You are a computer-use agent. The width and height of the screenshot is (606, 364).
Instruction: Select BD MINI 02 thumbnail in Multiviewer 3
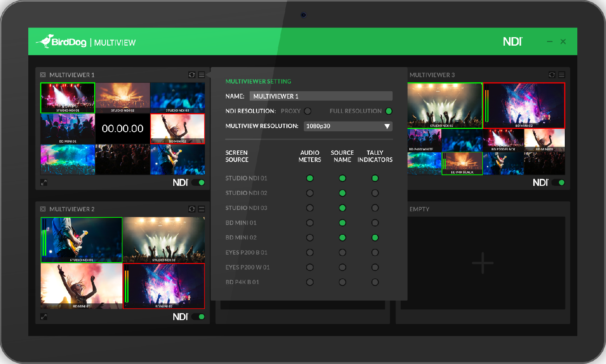(x=524, y=105)
